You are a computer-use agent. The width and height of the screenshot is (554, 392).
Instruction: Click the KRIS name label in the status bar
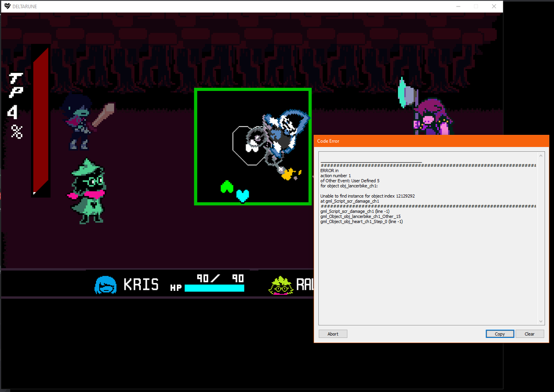pos(141,284)
